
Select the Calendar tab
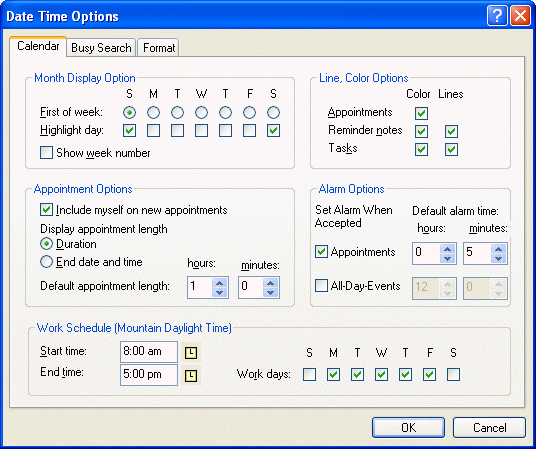coord(38,46)
